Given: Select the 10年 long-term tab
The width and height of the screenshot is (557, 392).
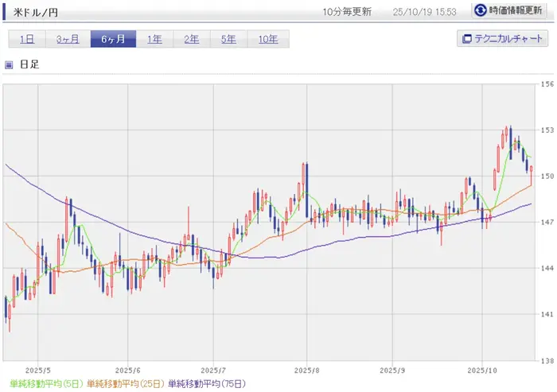Looking at the screenshot, I should click(268, 39).
